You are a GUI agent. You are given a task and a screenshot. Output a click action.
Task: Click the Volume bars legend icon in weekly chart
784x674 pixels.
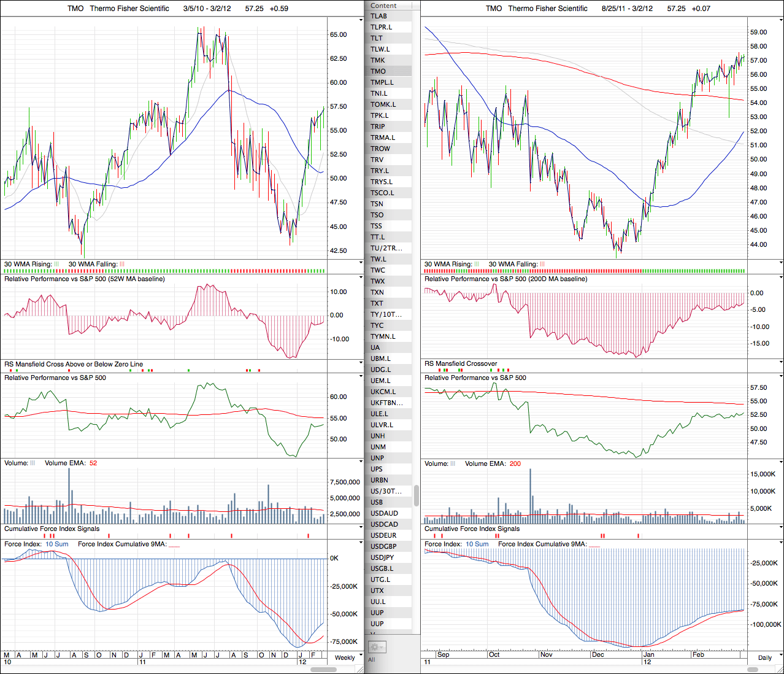pyautogui.click(x=33, y=463)
